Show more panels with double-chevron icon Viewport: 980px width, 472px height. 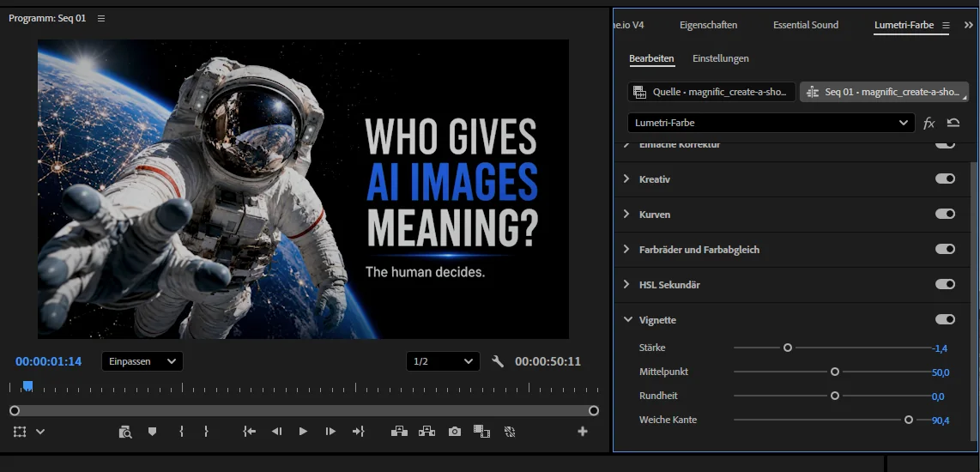tap(968, 26)
